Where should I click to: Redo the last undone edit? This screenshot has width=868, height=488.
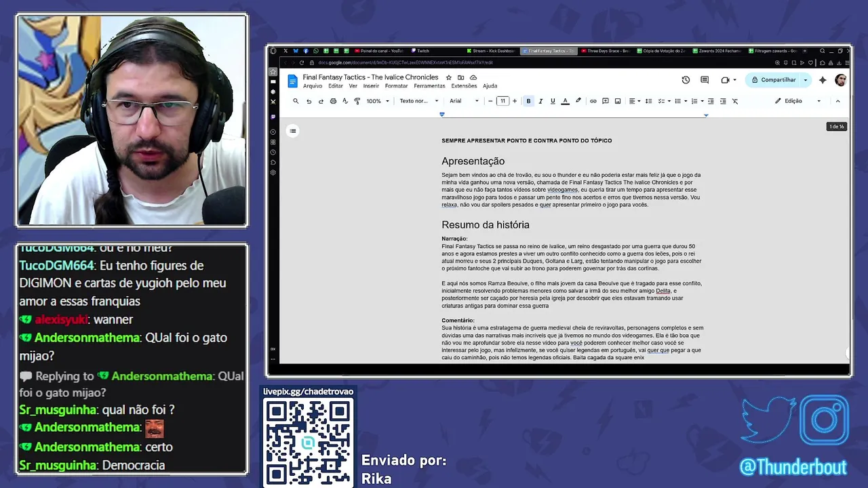(321, 101)
